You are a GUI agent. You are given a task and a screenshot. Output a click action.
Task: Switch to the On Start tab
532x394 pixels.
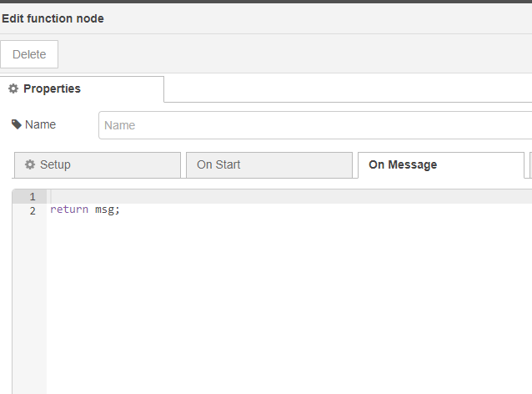[269, 165]
